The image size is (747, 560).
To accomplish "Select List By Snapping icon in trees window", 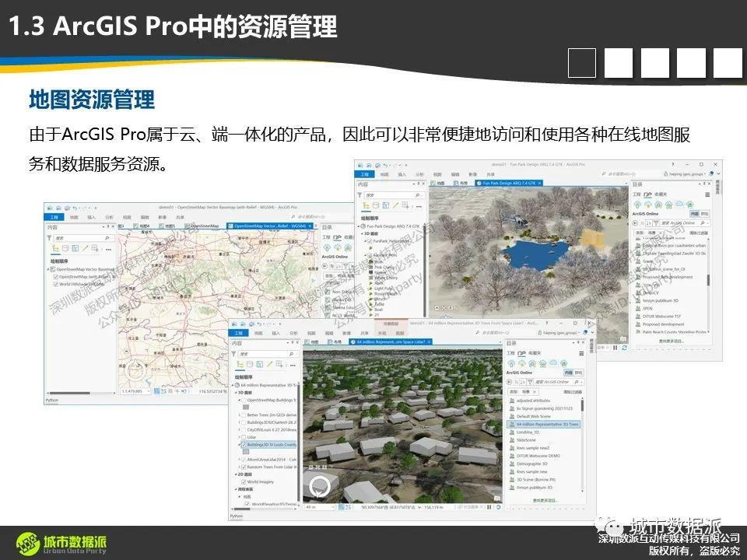I will pyautogui.click(x=279, y=364).
